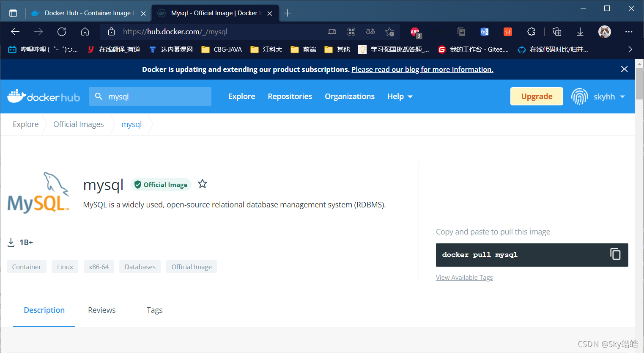The image size is (644, 353).
Task: Dismiss the Docker subscription banner
Action: click(x=624, y=69)
